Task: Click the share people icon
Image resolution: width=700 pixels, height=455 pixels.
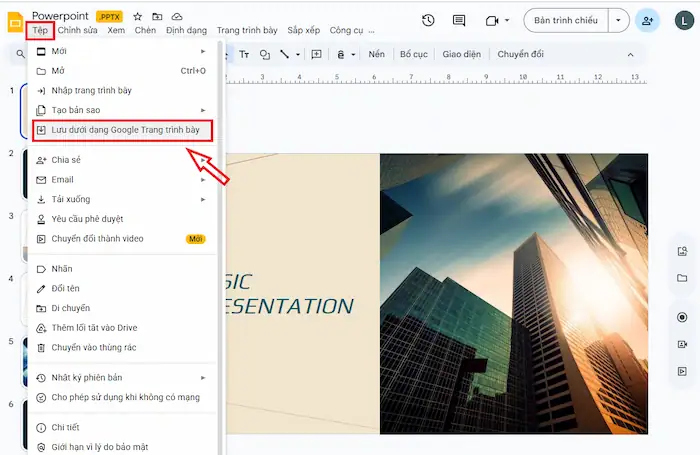Action: [x=648, y=20]
